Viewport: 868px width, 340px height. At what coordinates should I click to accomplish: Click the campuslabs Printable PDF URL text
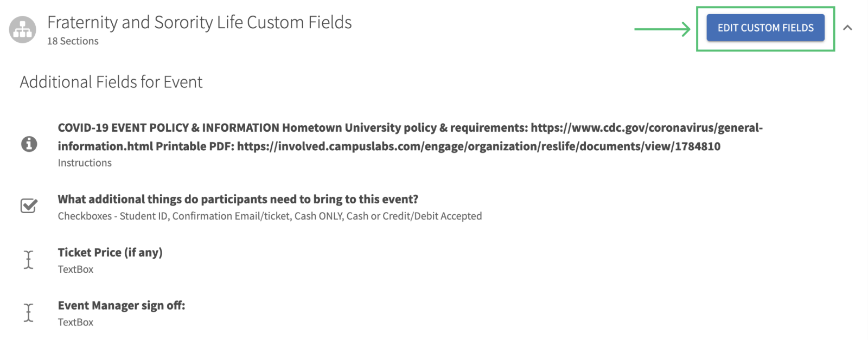(478, 146)
